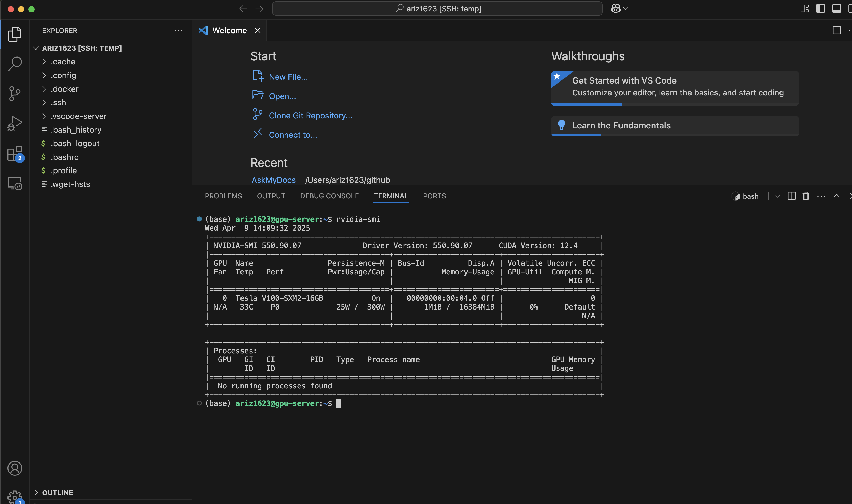Expand the .cache folder
Viewport: 852px width, 504px height.
[110, 62]
